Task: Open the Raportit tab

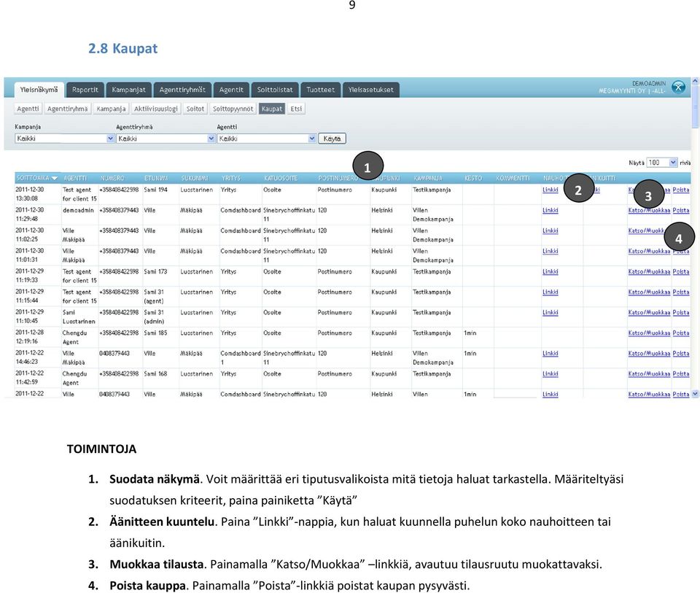Action: [x=85, y=90]
